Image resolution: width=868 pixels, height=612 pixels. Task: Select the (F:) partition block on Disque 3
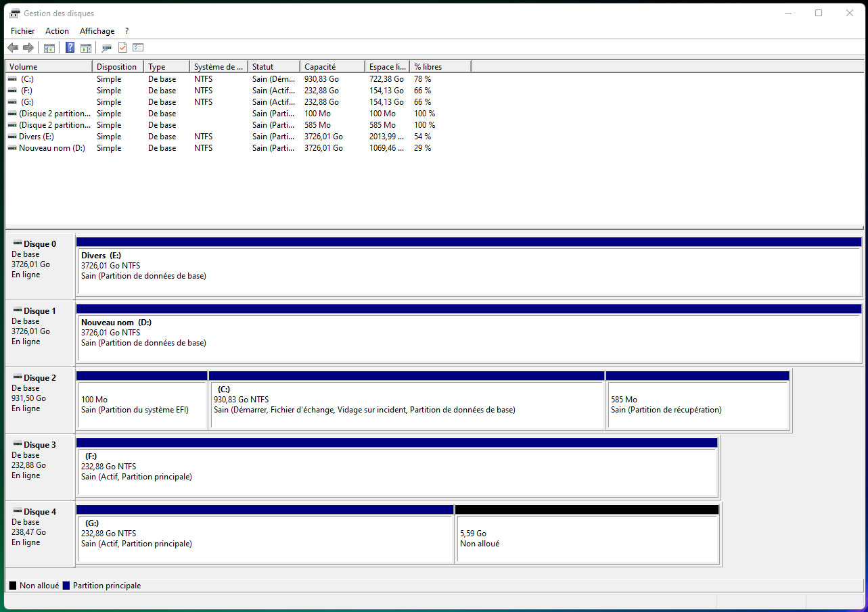coord(397,467)
